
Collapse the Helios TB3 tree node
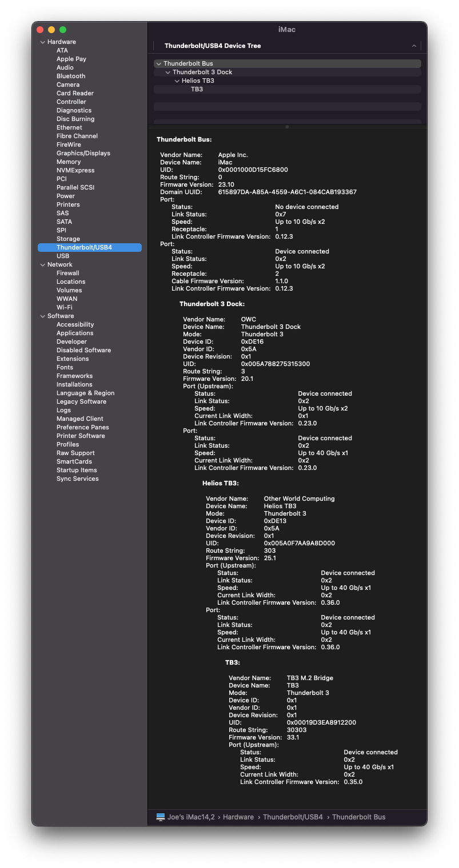[x=177, y=81]
